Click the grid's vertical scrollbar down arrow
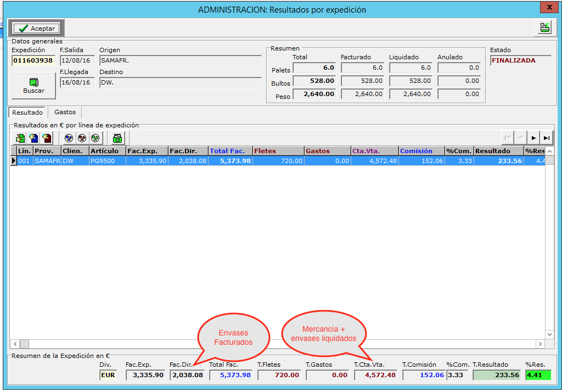Image resolution: width=562 pixels, height=392 pixels. tap(550, 334)
